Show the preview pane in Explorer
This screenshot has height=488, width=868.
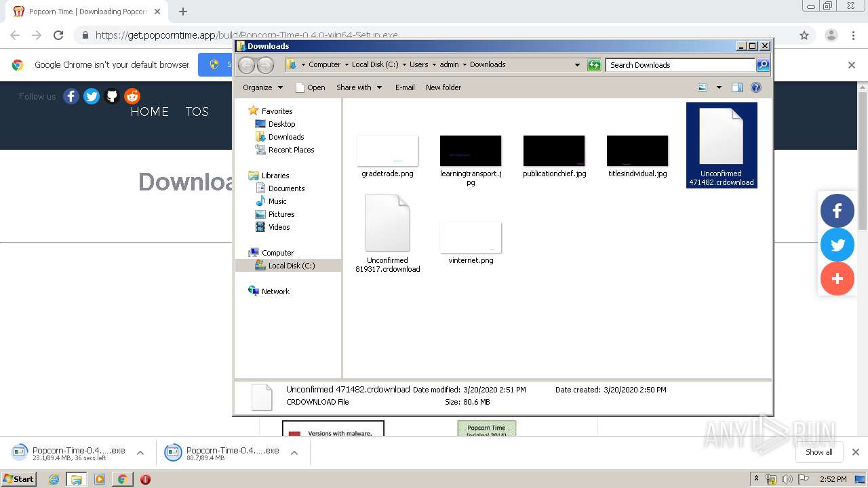737,87
